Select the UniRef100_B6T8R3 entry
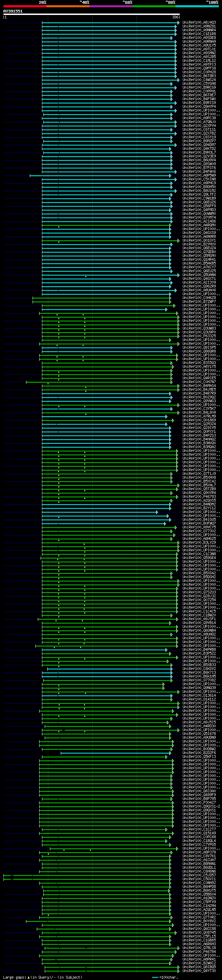222x980 pixels. [199, 76]
